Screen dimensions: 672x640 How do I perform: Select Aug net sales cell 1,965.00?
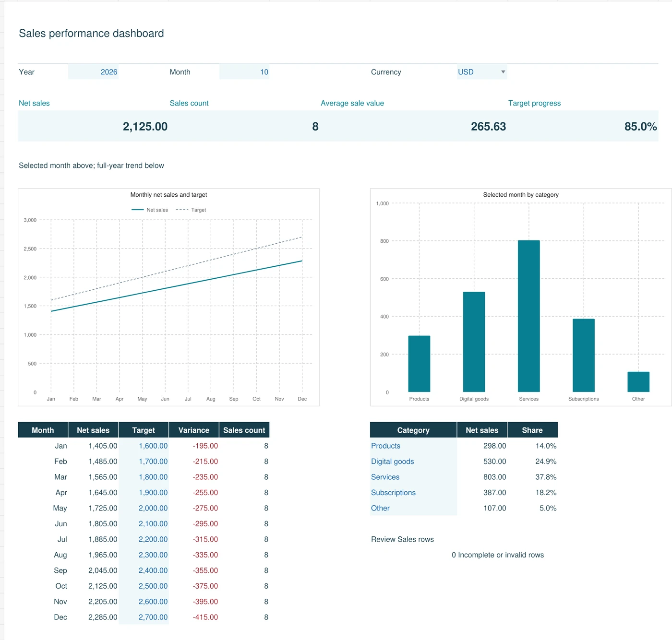pos(93,555)
